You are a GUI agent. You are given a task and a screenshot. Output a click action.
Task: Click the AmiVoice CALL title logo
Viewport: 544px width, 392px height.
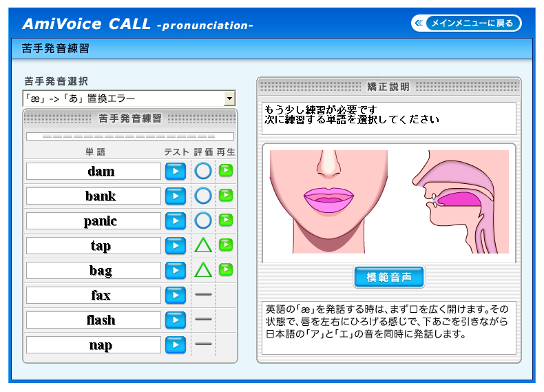click(138, 24)
